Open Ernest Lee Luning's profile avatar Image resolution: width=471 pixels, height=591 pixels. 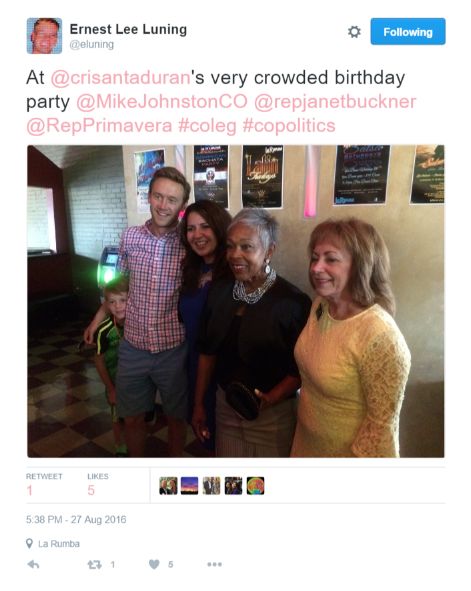click(44, 36)
